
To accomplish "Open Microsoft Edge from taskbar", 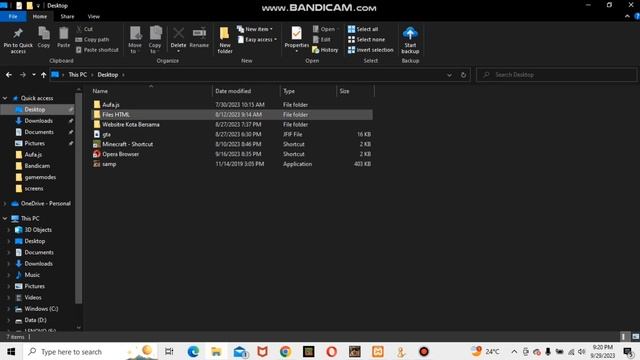I will point(193,351).
